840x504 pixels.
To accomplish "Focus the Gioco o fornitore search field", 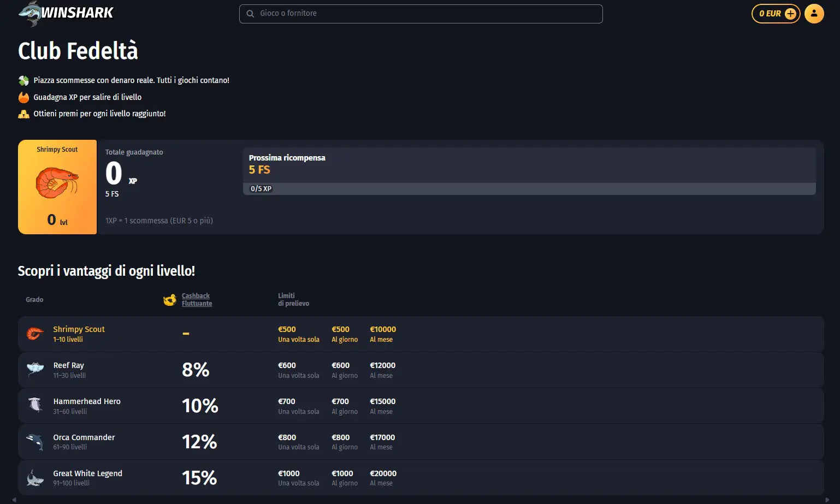I will click(x=421, y=14).
